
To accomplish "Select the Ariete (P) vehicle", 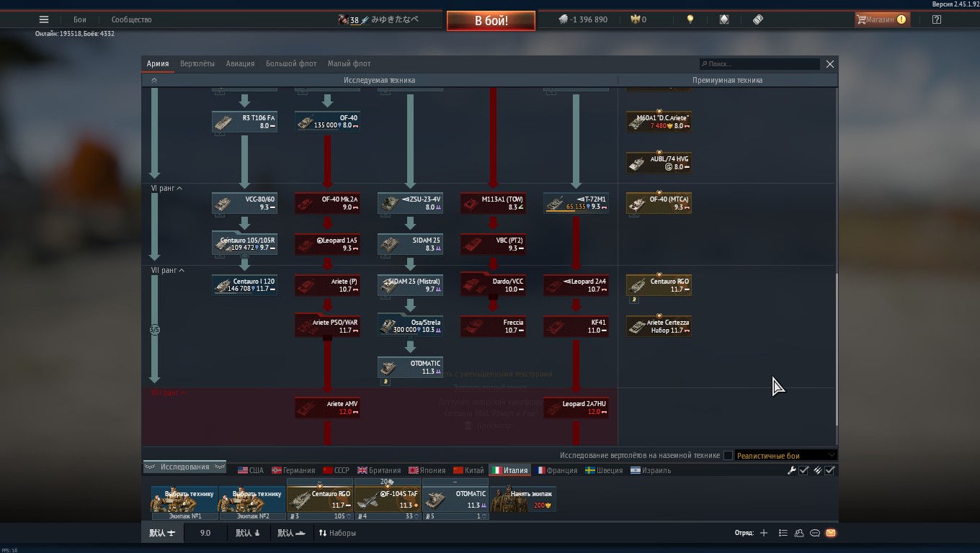I will click(x=327, y=285).
